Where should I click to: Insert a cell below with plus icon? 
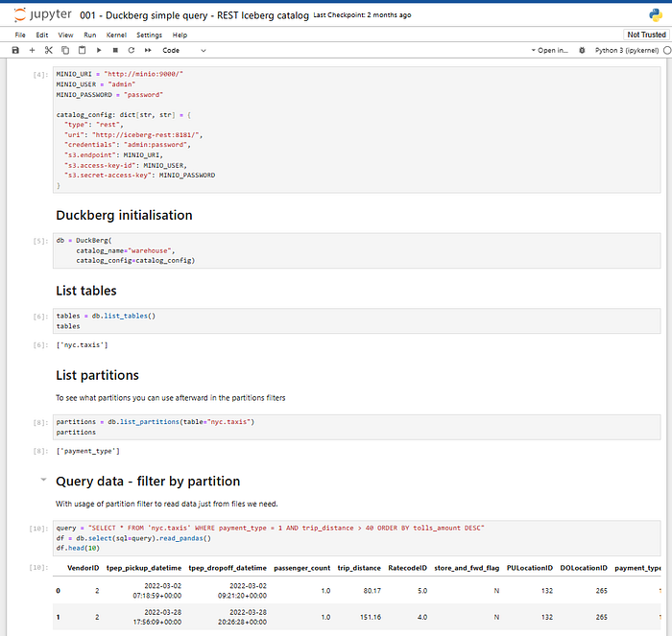[x=32, y=50]
